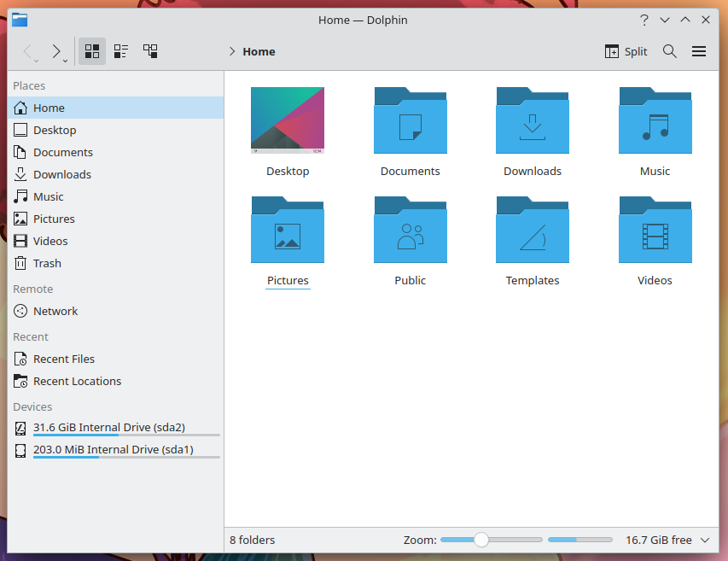Open the Search magnifier icon
Image resolution: width=728 pixels, height=561 pixels.
point(669,51)
